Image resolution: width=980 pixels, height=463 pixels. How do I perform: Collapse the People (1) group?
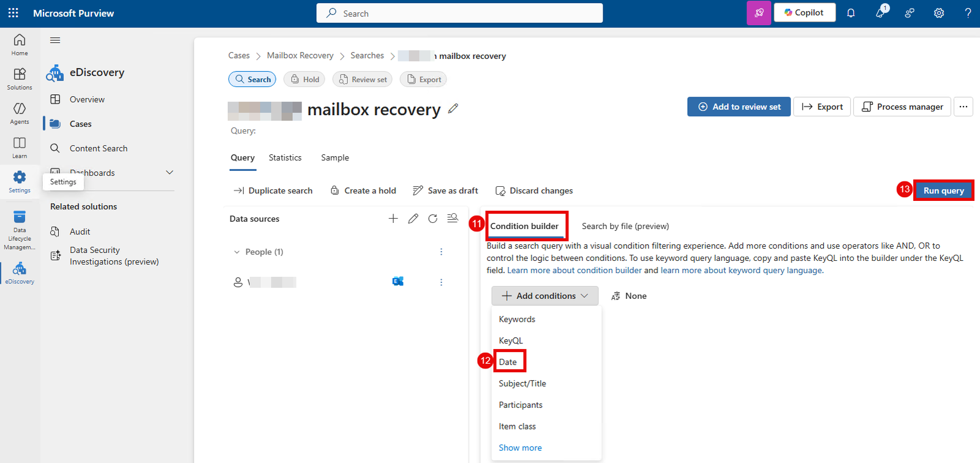(x=237, y=252)
